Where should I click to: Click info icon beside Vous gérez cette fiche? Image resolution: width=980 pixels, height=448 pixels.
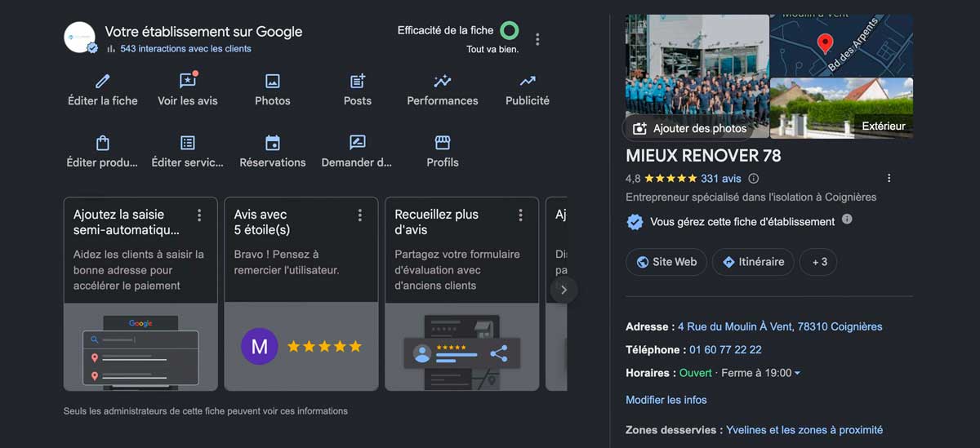[x=847, y=220]
